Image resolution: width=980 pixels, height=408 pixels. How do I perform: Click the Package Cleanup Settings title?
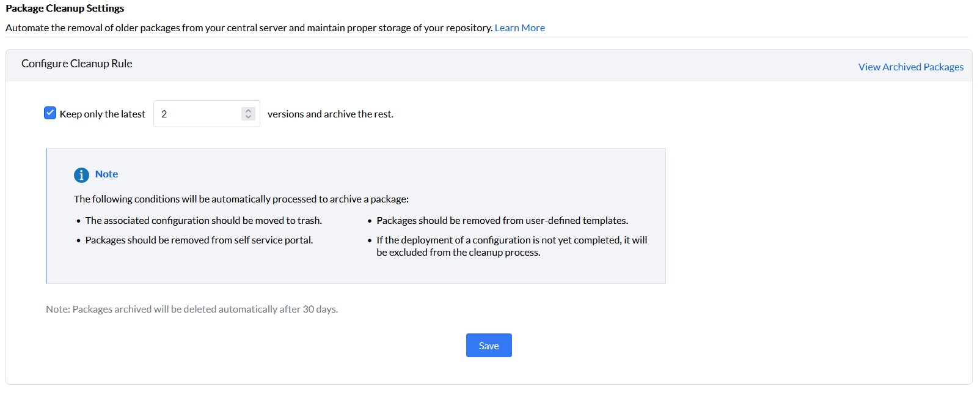(x=65, y=9)
